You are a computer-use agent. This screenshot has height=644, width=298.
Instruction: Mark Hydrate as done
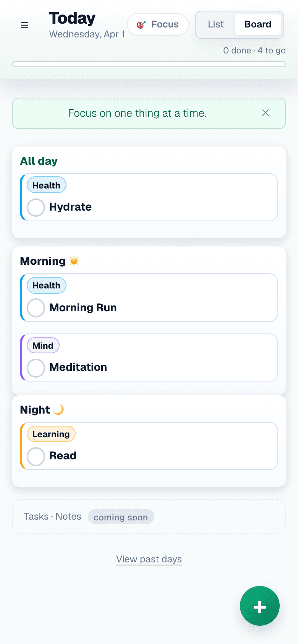pos(36,207)
